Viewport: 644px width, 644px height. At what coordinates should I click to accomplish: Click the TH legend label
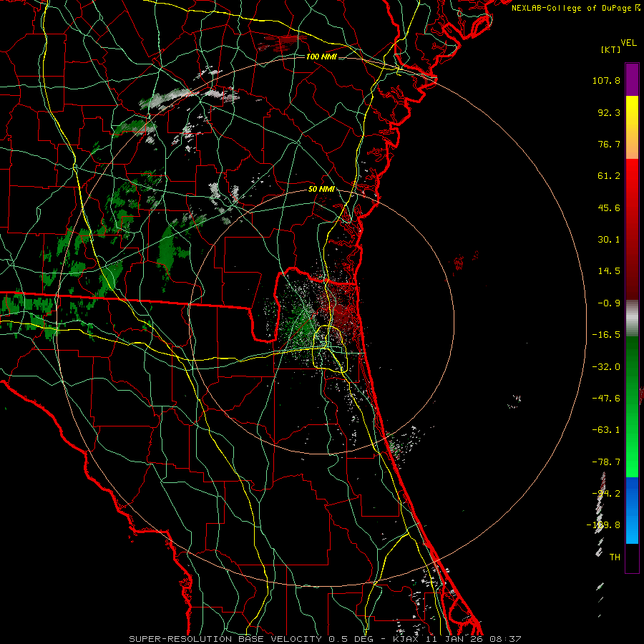point(615,557)
